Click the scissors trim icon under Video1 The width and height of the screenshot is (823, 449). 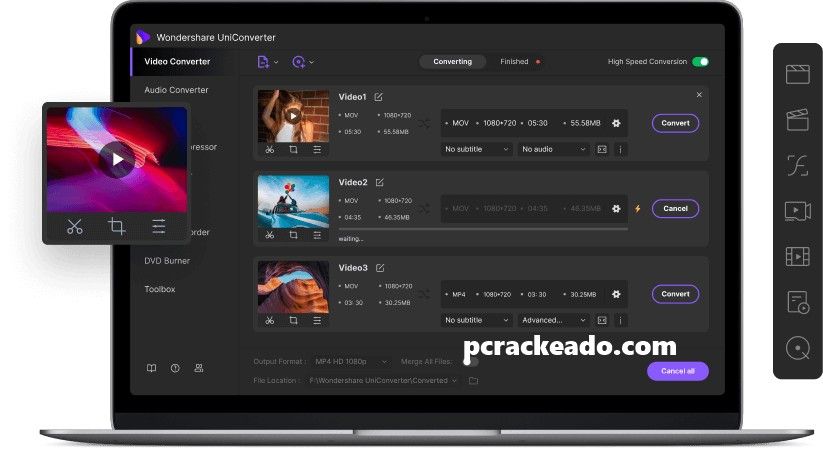pyautogui.click(x=270, y=150)
